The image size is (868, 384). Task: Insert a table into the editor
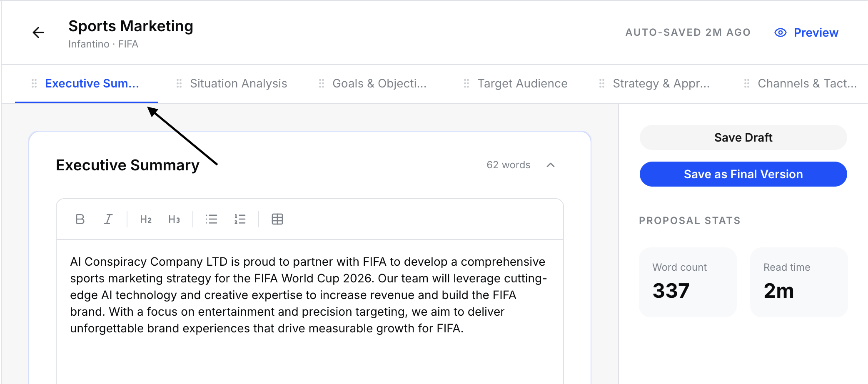tap(277, 219)
